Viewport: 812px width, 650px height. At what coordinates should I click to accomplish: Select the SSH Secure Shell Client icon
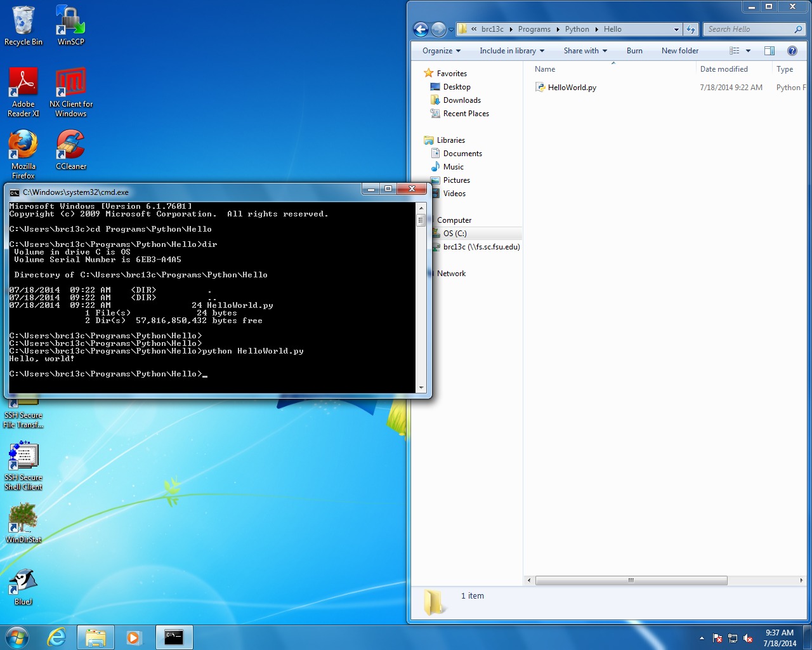click(x=23, y=466)
